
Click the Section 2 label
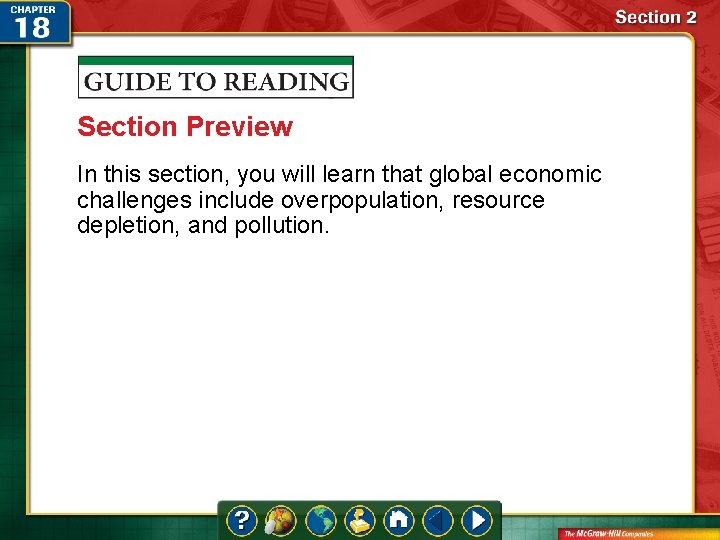pyautogui.click(x=655, y=17)
